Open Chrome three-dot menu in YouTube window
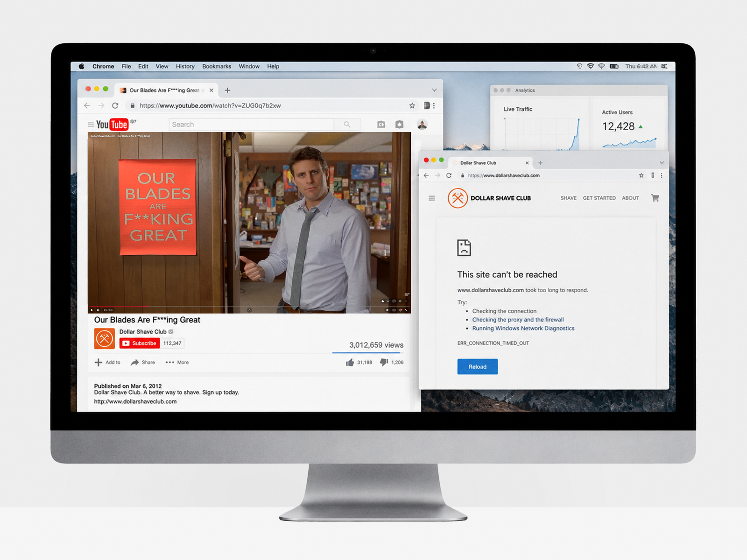 click(434, 105)
